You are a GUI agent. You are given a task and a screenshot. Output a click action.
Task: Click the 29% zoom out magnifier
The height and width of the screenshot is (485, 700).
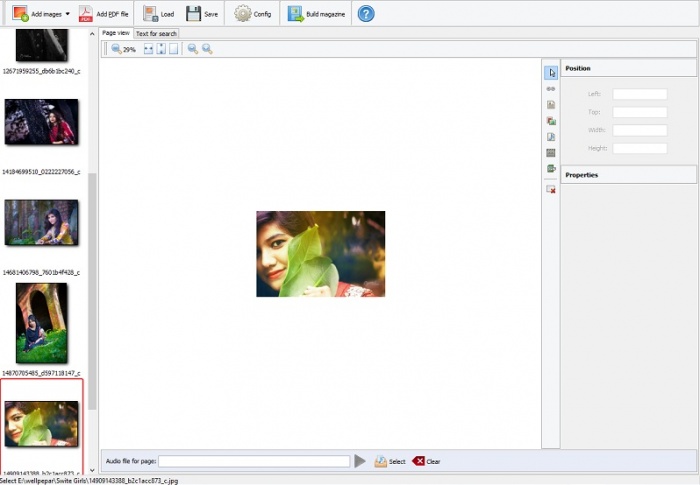pos(117,49)
